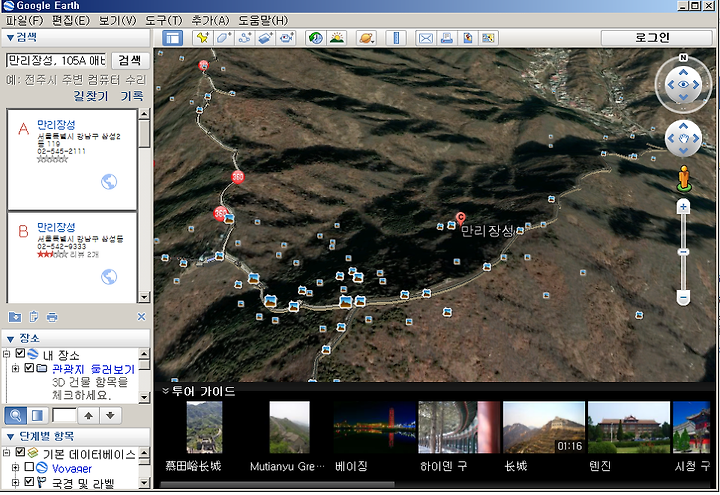This screenshot has width=720, height=495.
Task: Move selected place up arrow button
Action: click(x=89, y=416)
